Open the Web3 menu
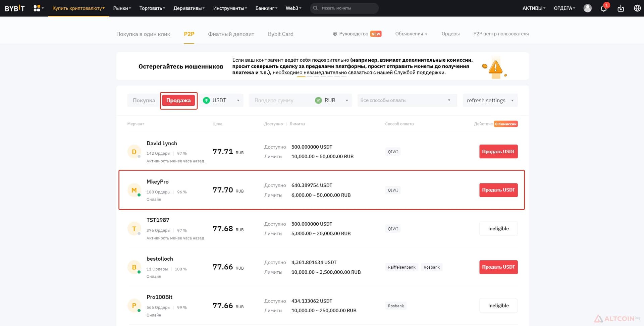Screen dimensions: 644x326 (x=293, y=8)
